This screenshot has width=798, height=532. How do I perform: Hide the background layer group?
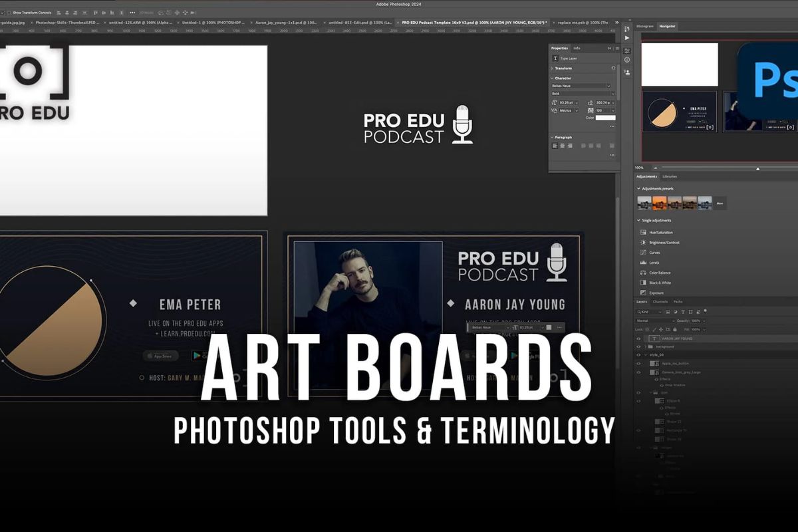pos(638,346)
